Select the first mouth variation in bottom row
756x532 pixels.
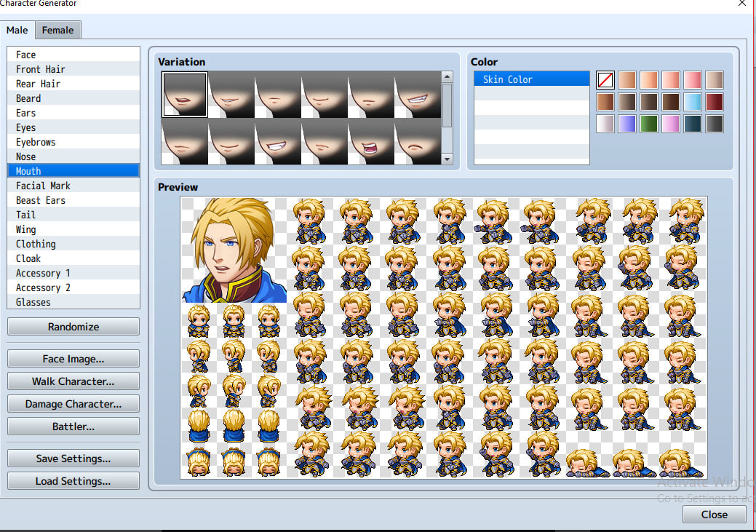185,141
